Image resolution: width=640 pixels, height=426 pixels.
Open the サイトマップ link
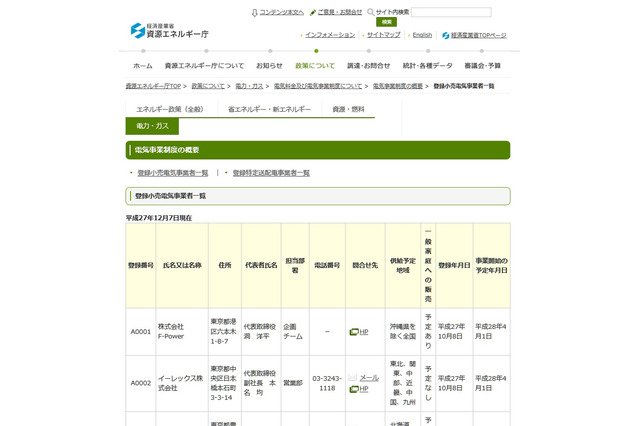point(384,35)
